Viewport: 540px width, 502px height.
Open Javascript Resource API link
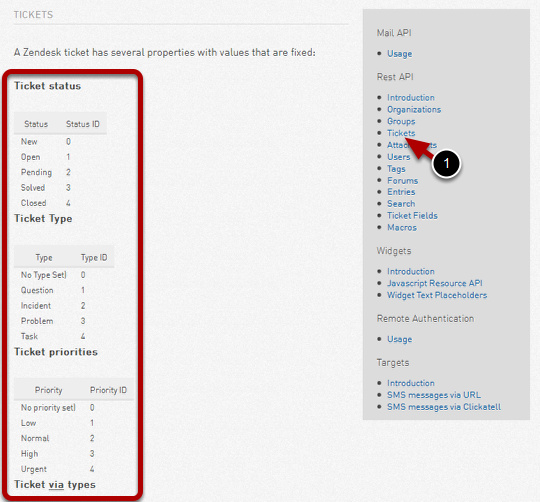point(435,283)
